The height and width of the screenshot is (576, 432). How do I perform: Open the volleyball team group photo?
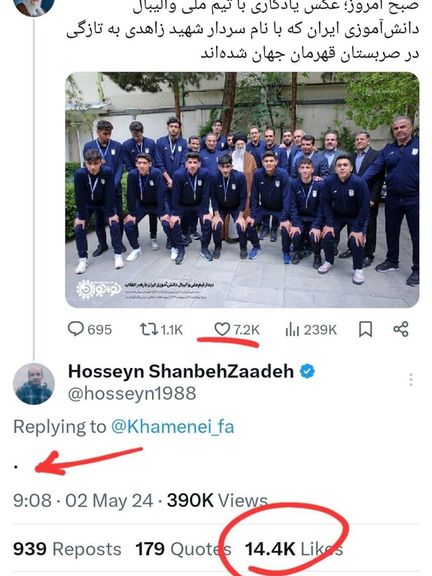point(242,190)
